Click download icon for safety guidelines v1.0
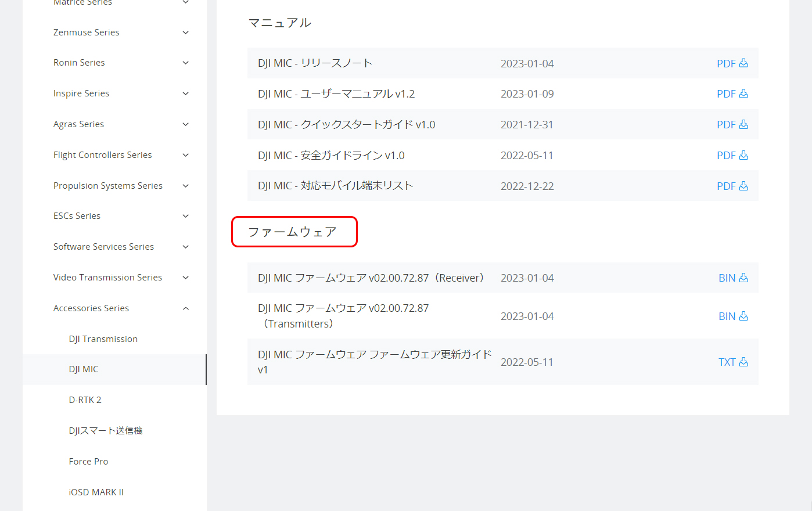Image resolution: width=812 pixels, height=511 pixels. click(743, 156)
